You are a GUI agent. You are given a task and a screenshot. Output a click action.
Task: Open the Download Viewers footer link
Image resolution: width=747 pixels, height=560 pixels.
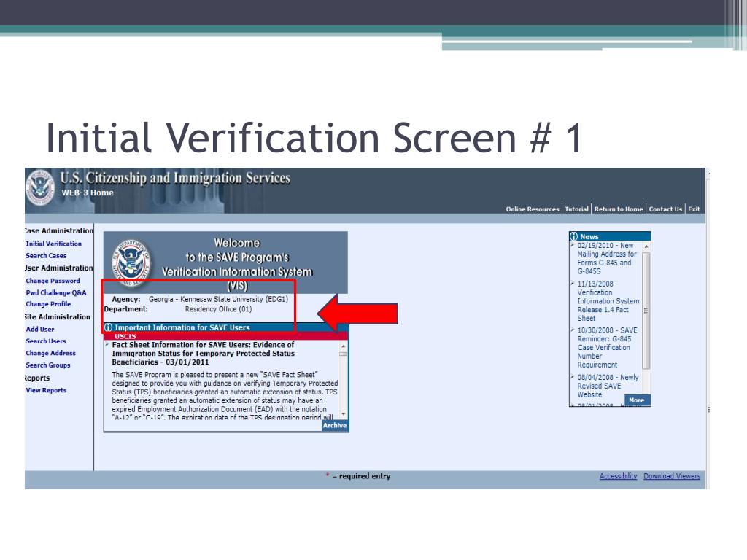tap(672, 476)
